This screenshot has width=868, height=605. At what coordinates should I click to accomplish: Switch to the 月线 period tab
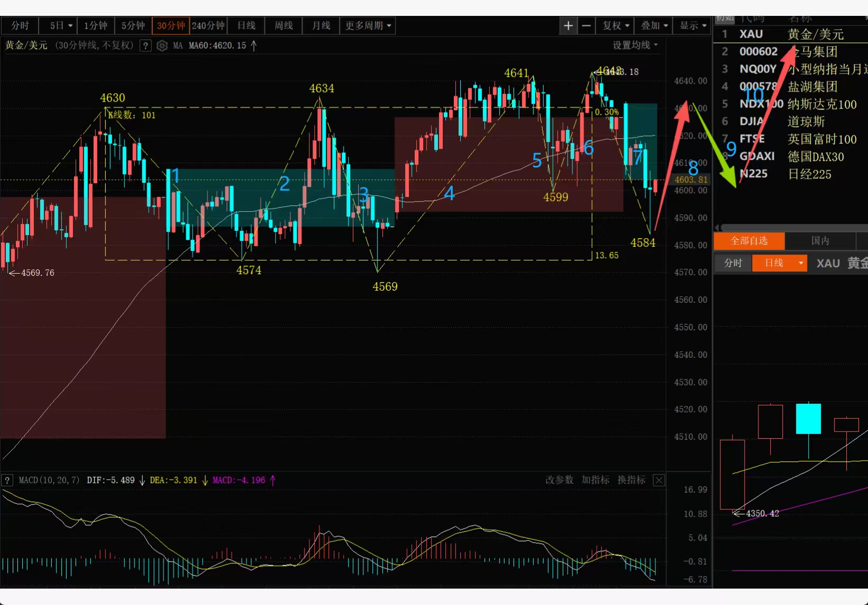tap(321, 25)
